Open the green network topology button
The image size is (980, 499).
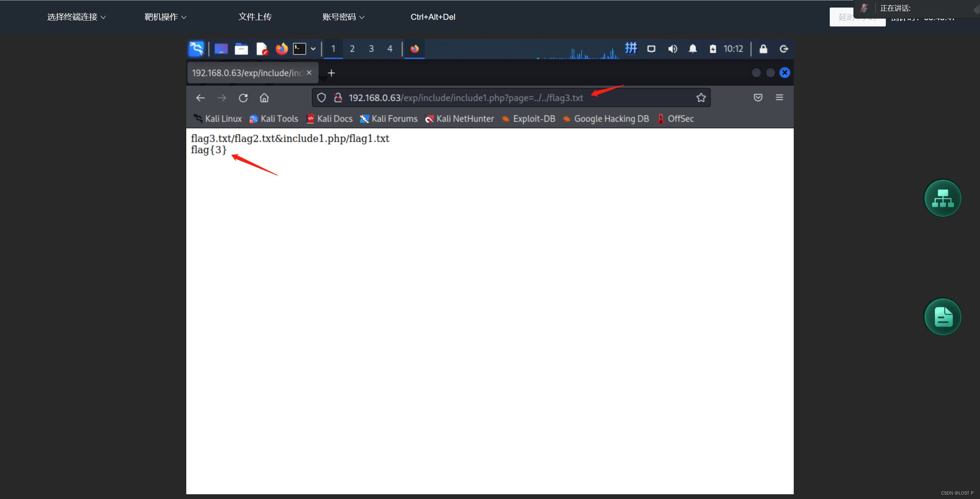(x=943, y=198)
